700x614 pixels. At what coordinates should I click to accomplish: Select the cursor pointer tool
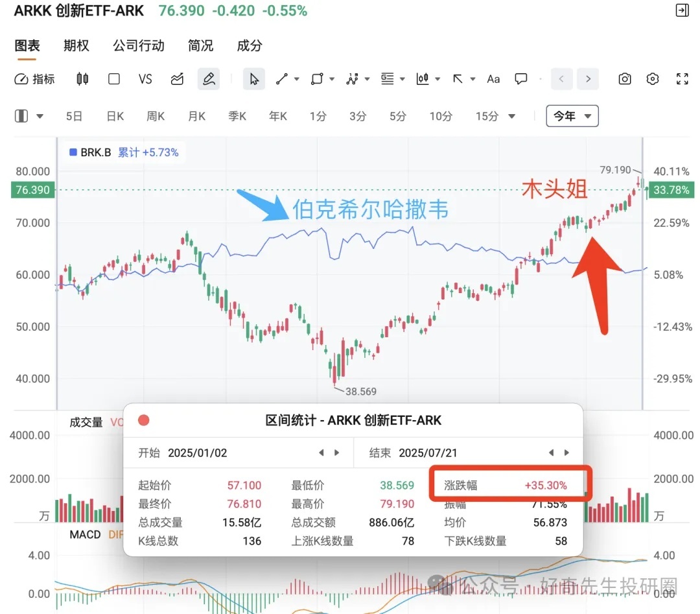click(x=254, y=79)
